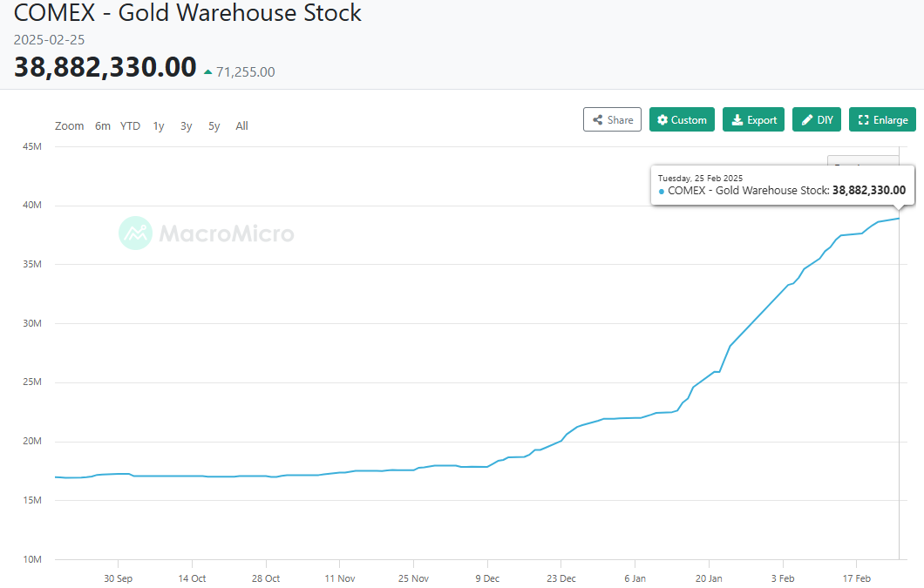Click the 40M y-axis label

coord(31,206)
